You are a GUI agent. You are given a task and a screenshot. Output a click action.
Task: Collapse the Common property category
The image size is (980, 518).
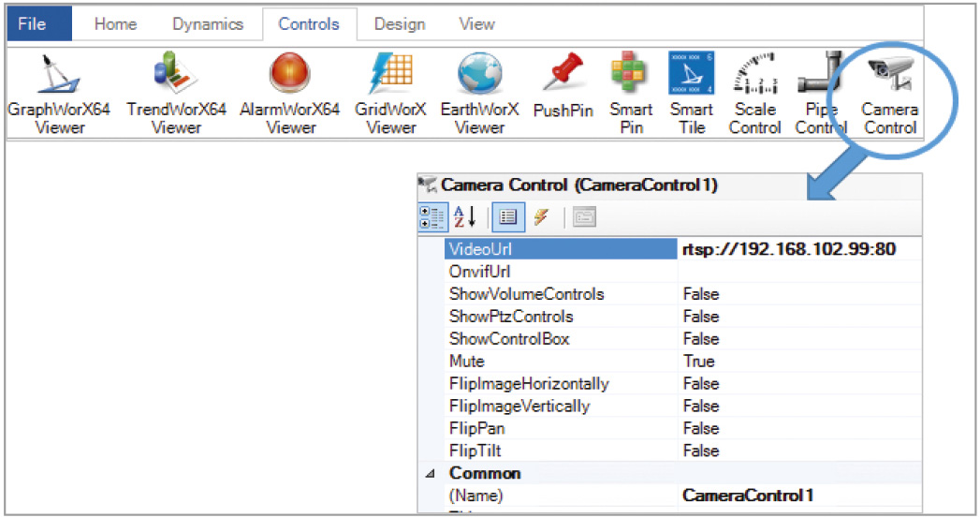(x=431, y=474)
